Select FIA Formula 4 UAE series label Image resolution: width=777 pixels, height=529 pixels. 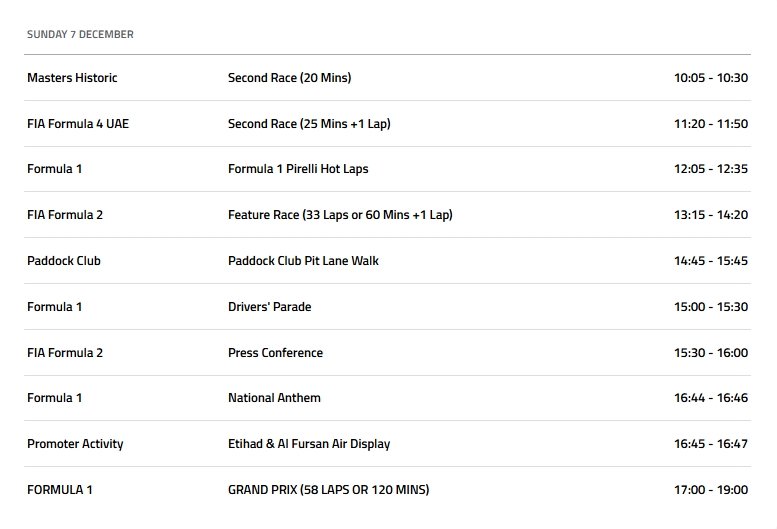tap(78, 124)
